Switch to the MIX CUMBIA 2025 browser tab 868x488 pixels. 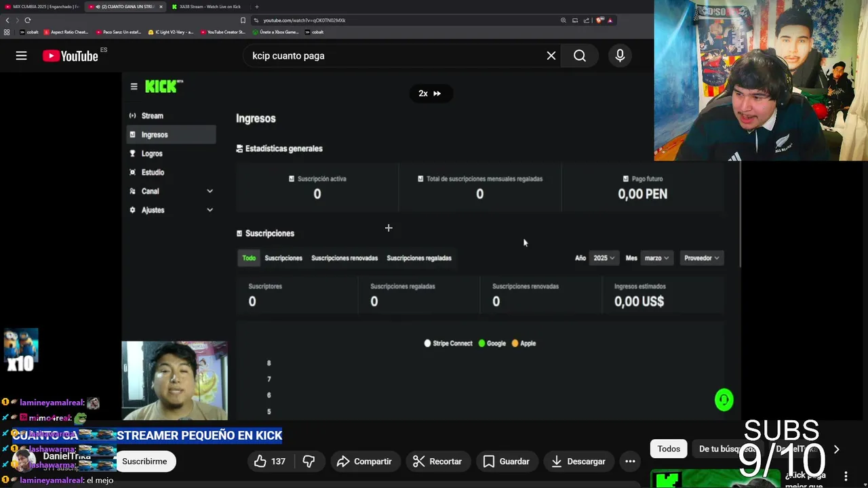[x=42, y=7]
